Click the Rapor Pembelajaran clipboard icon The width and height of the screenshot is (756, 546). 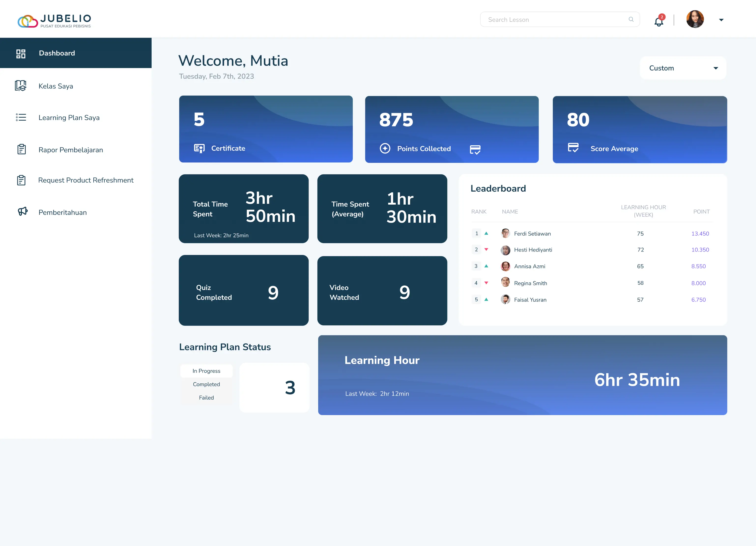(x=21, y=149)
